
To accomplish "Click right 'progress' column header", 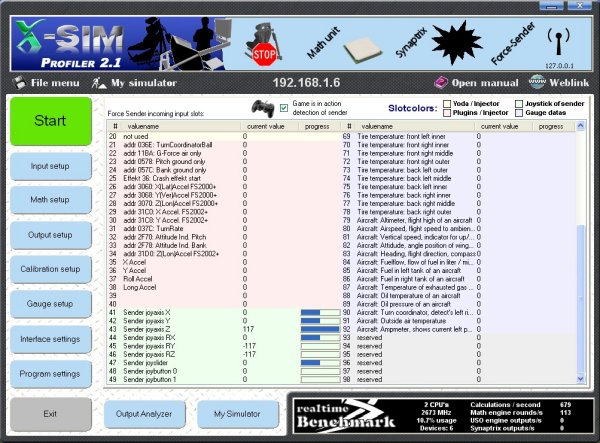I will (554, 126).
